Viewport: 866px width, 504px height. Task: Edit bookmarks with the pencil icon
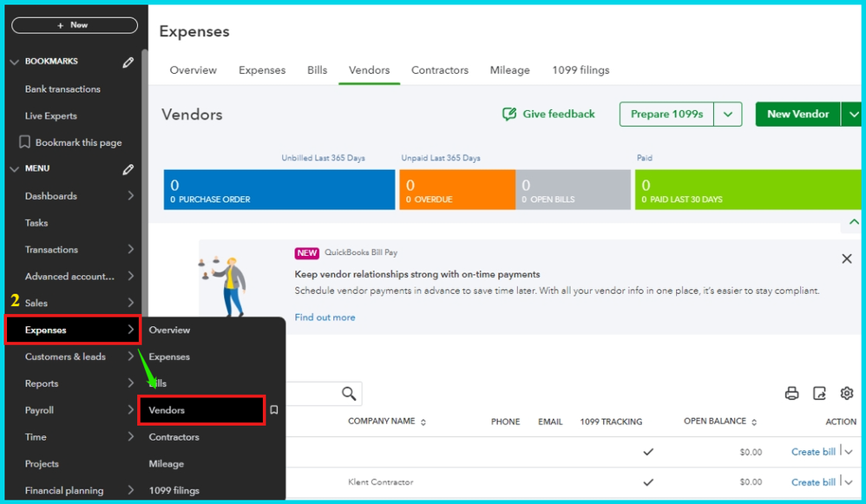click(x=128, y=62)
